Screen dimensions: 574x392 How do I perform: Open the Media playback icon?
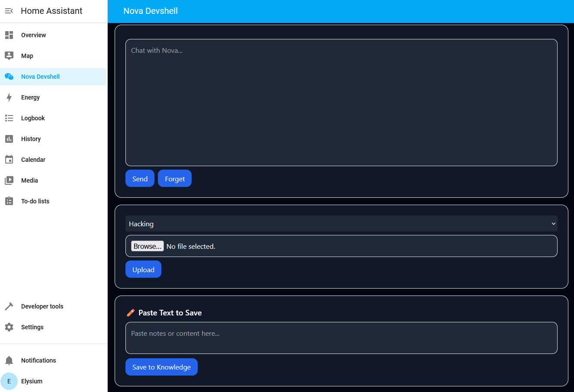[9, 180]
